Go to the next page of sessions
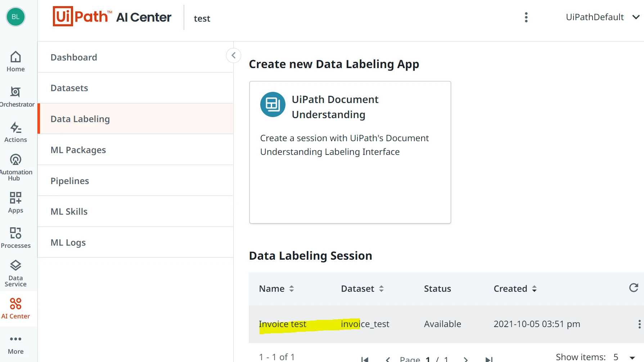This screenshot has height=362, width=644. point(465,359)
